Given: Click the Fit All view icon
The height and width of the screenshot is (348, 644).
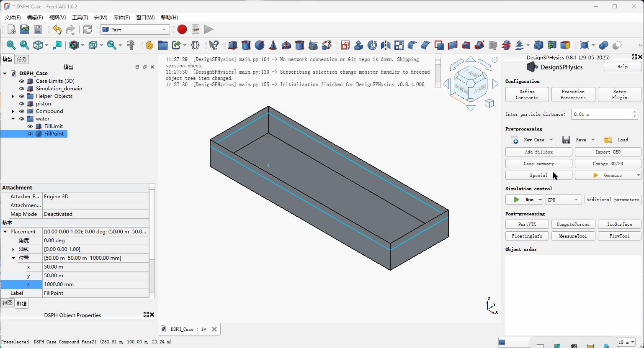Looking at the screenshot, I should (x=11, y=45).
